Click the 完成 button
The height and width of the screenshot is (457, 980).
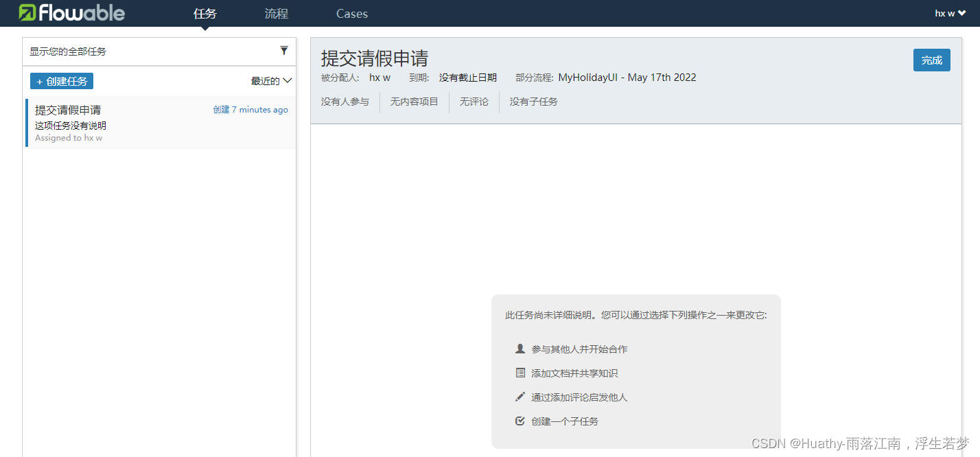[932, 60]
